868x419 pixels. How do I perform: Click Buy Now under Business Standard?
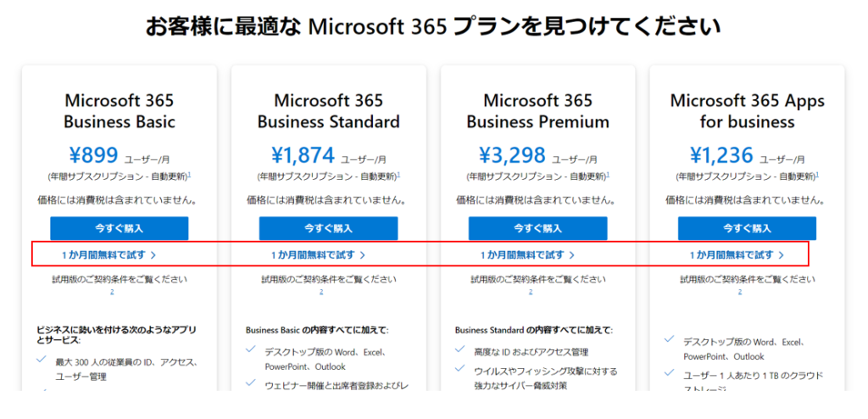point(328,228)
